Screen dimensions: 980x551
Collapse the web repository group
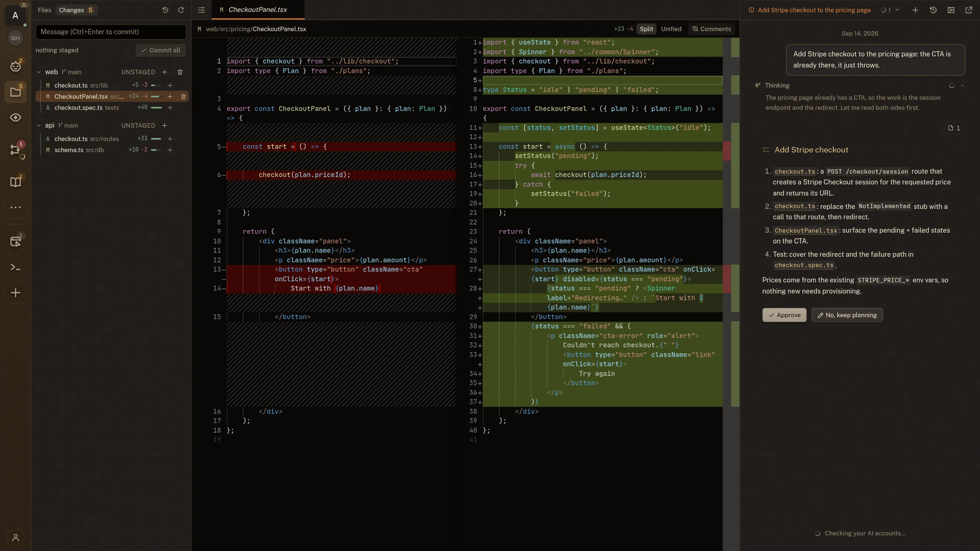39,72
